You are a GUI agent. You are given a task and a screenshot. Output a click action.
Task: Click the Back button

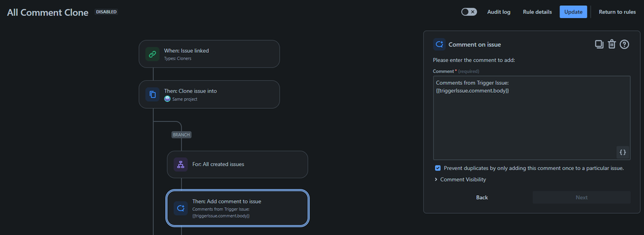482,198
